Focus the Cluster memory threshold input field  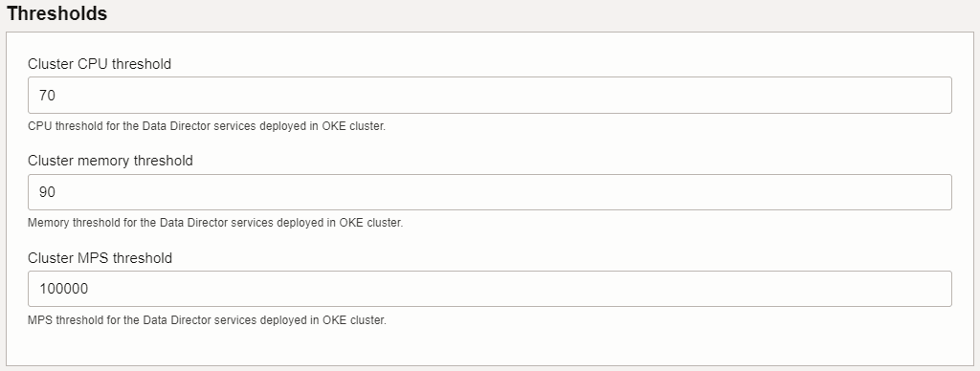tap(489, 192)
